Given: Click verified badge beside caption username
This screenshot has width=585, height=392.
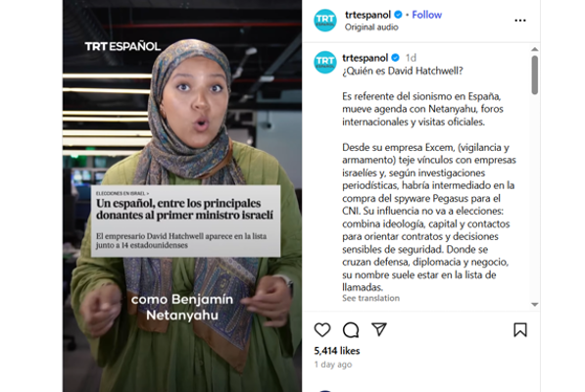Looking at the screenshot, I should click(396, 58).
